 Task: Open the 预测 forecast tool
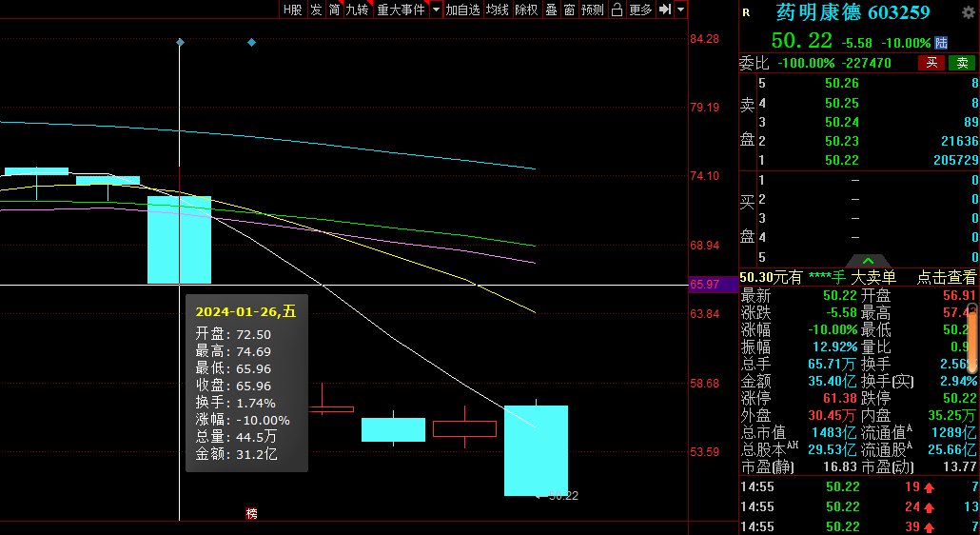[593, 10]
